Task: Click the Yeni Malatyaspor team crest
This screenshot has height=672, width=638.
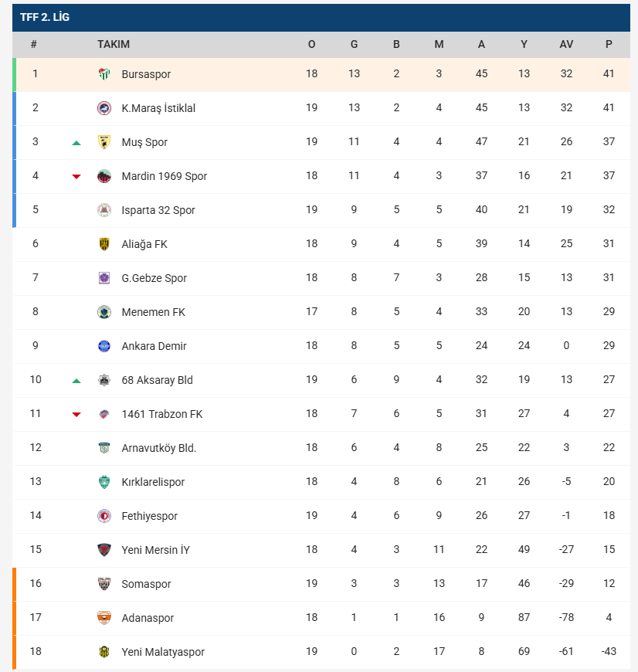Action: coord(104,652)
